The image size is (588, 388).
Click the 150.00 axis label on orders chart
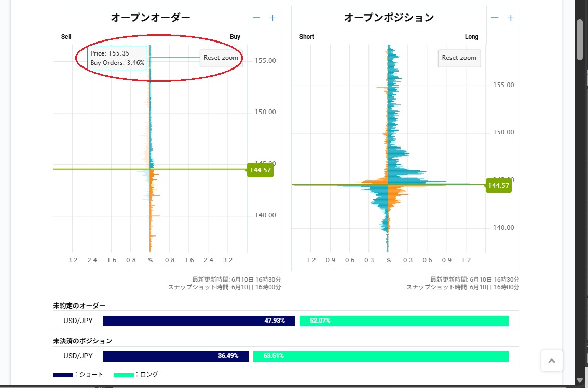(266, 112)
